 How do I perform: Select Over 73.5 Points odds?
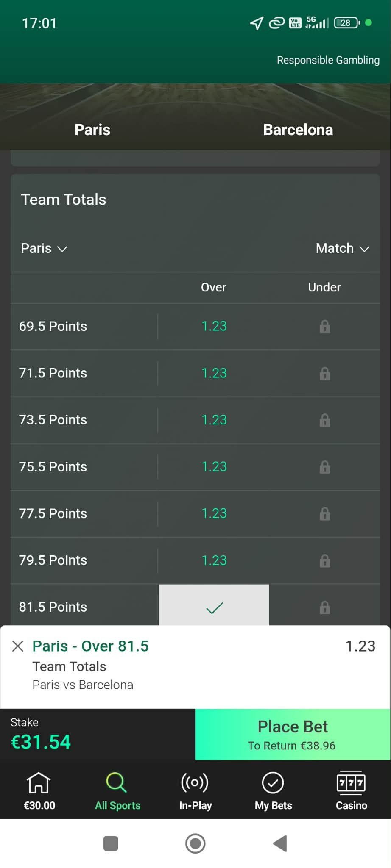click(214, 420)
